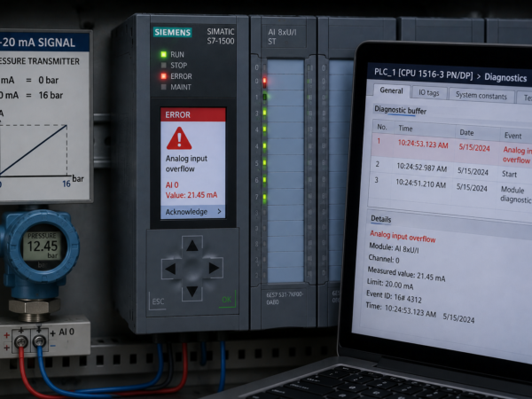532x399 pixels.
Task: Click the AI 0 terminal block label
Action: pos(66,332)
